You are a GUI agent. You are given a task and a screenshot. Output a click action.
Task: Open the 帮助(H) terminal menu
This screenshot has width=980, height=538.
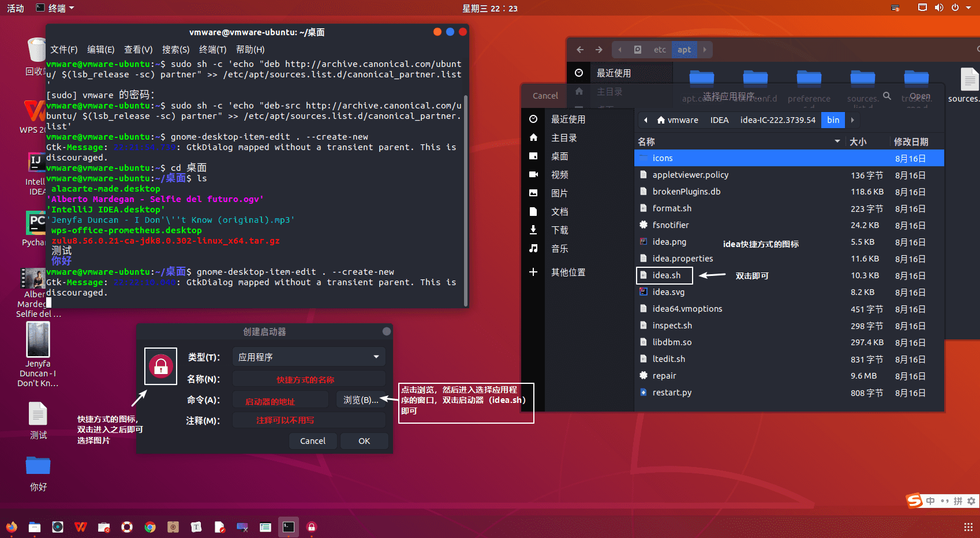point(250,50)
